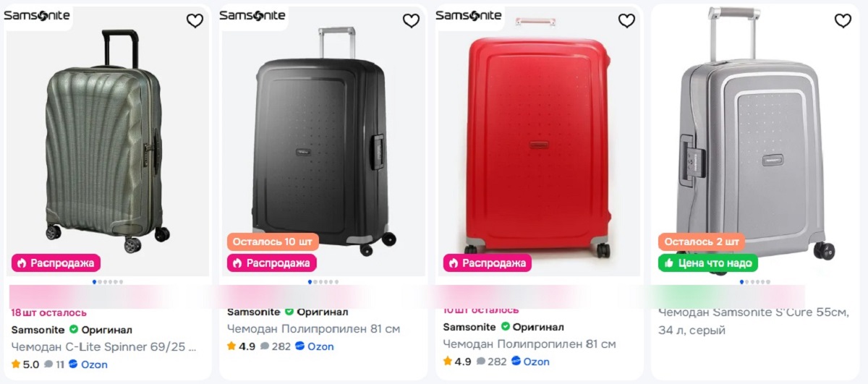Open the 282 reviews comment icon on the black suitcase
Viewport: 868px width, 384px height.
(265, 346)
